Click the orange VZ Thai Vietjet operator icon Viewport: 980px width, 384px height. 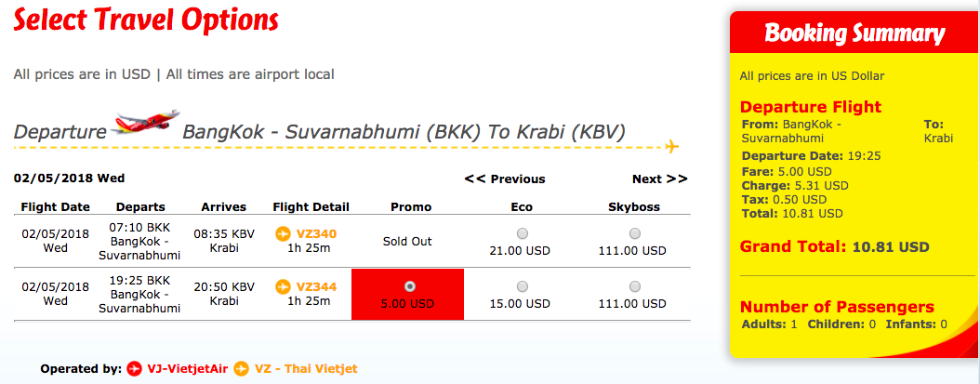(x=242, y=369)
